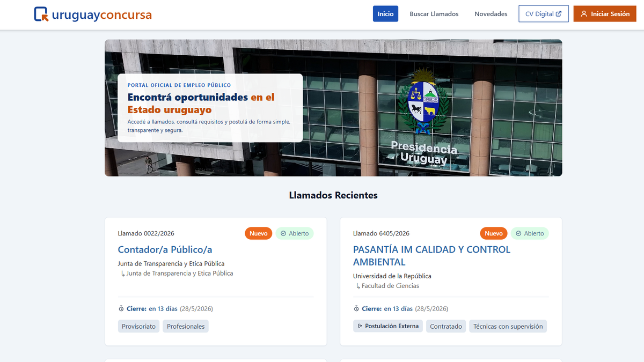Click 'en 13 días' in Pasantía card
644x362 pixels.
click(x=398, y=309)
